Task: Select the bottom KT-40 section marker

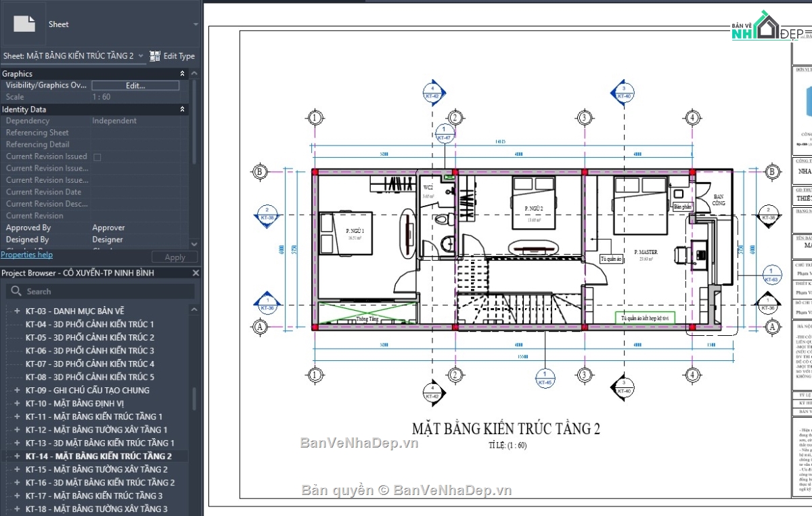Action: click(x=622, y=387)
